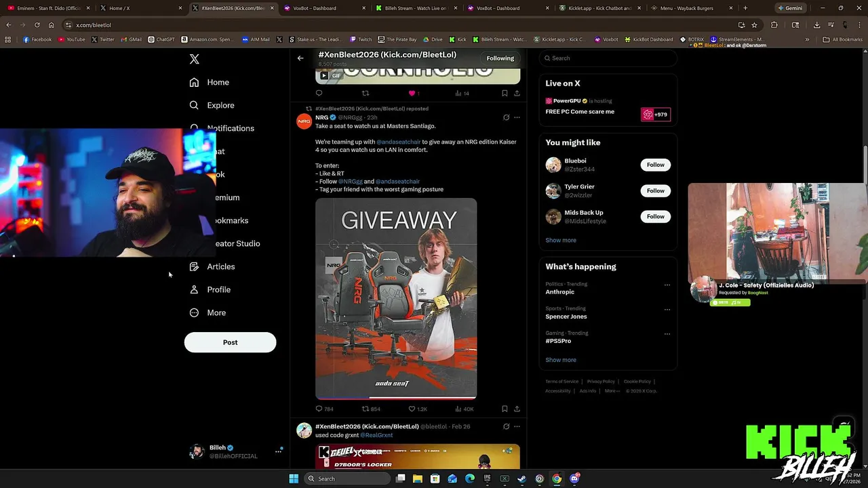Viewport: 868px width, 488px height.
Task: Click the Following button
Action: pos(500,58)
